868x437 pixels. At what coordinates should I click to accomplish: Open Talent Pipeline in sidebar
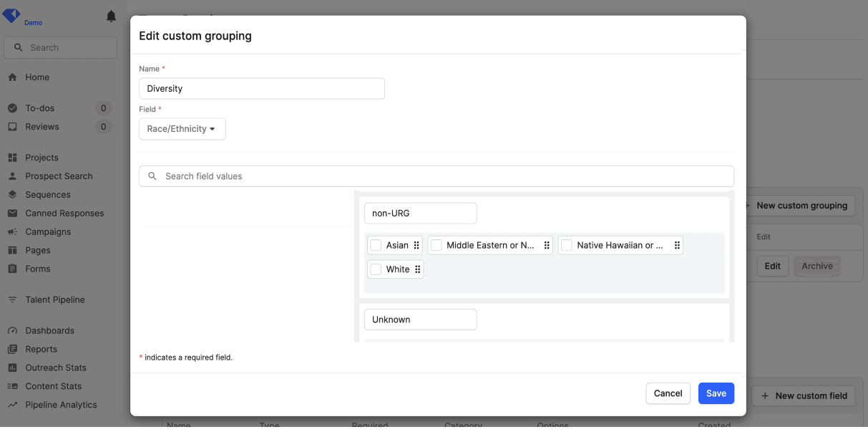tap(55, 299)
